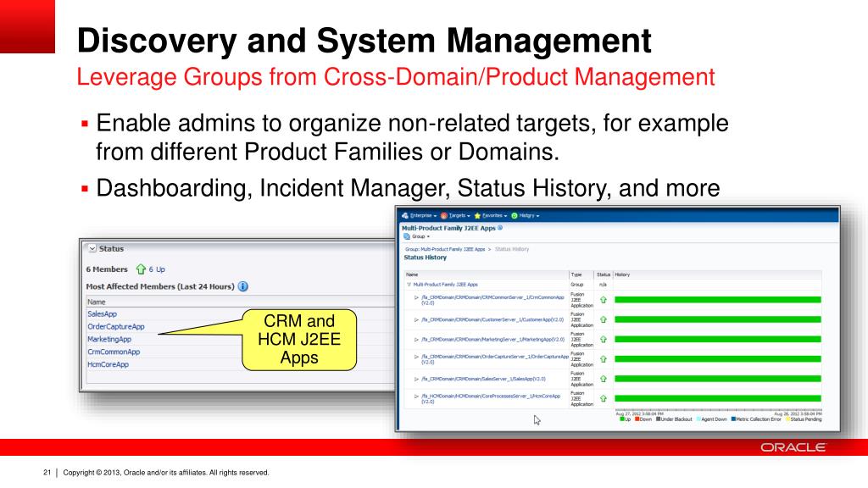
Task: Open the Multi-Product Family J2EE Apps tree link
Action: point(446,285)
